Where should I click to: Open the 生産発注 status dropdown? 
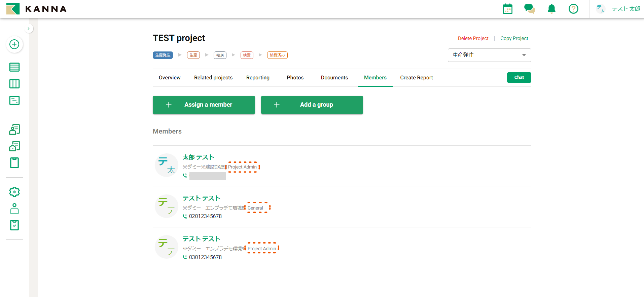489,55
